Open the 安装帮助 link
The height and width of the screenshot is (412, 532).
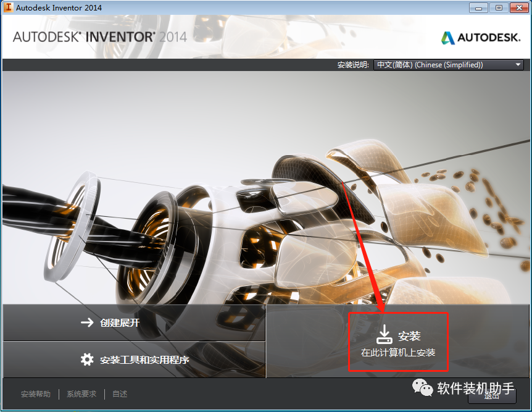click(36, 394)
